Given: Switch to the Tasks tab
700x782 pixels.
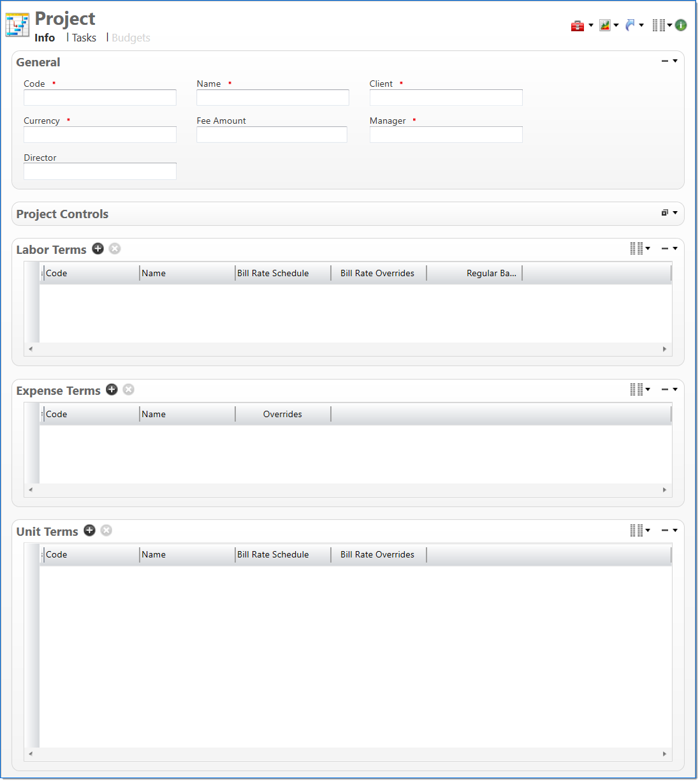Looking at the screenshot, I should (x=84, y=38).
